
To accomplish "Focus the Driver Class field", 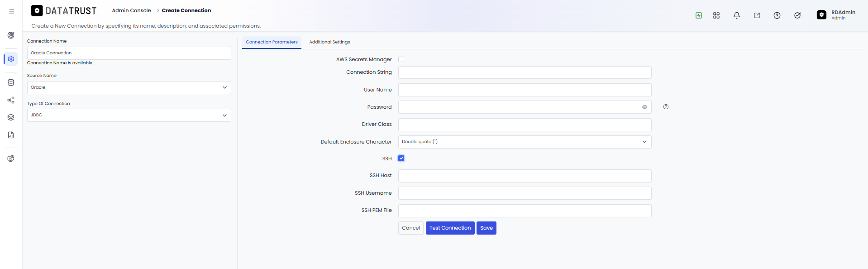I will (x=525, y=125).
